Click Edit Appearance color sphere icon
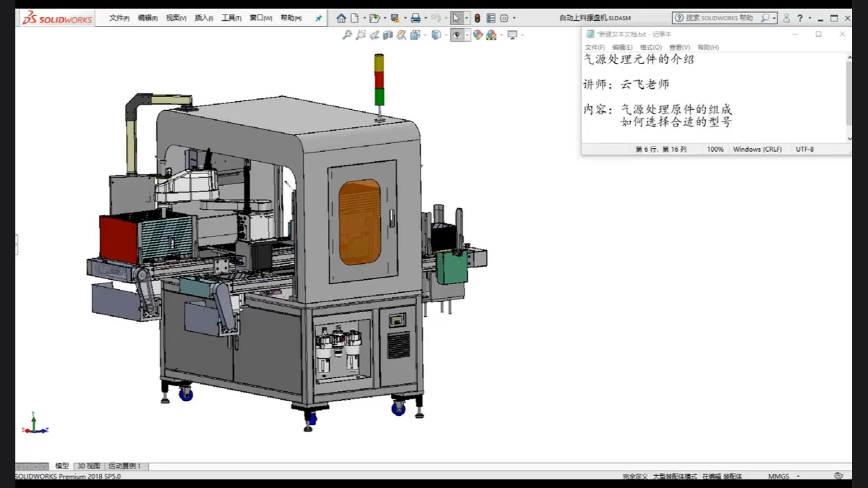This screenshot has height=488, width=868. [478, 35]
